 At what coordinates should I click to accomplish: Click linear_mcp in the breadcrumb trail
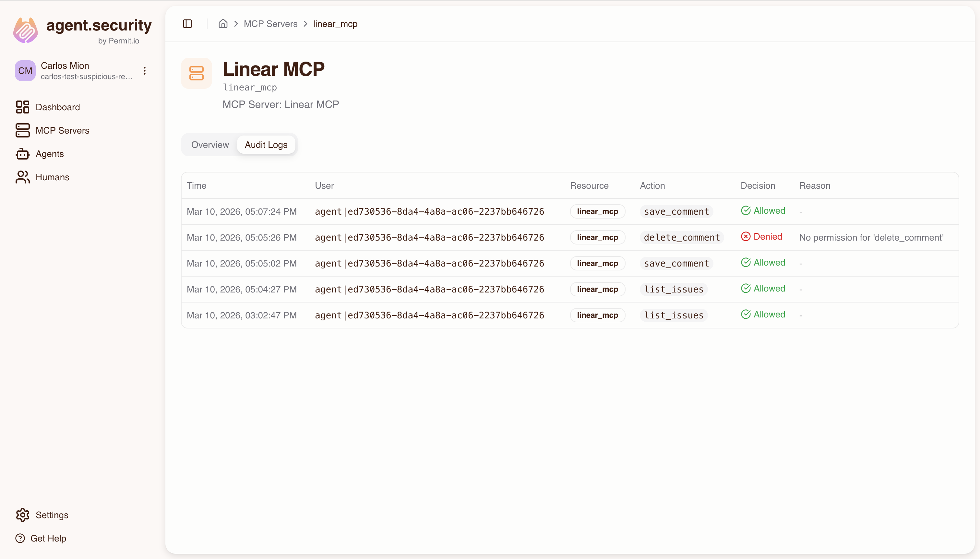coord(335,23)
